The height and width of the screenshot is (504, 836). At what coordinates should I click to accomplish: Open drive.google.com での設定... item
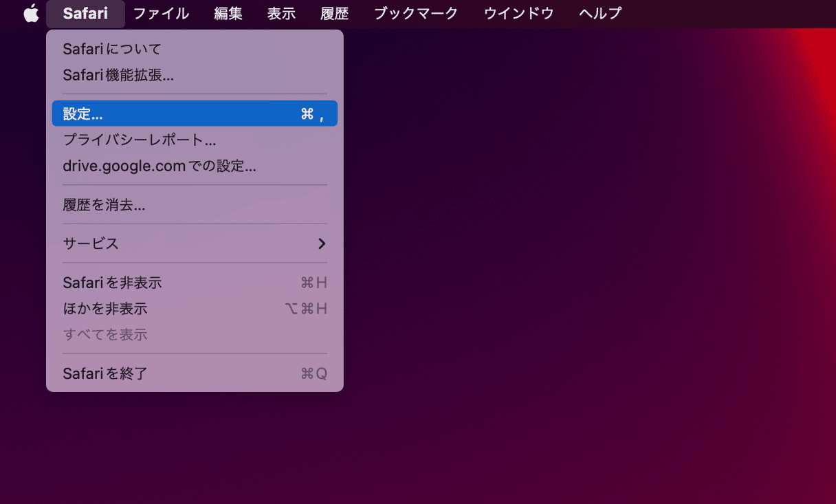159,166
